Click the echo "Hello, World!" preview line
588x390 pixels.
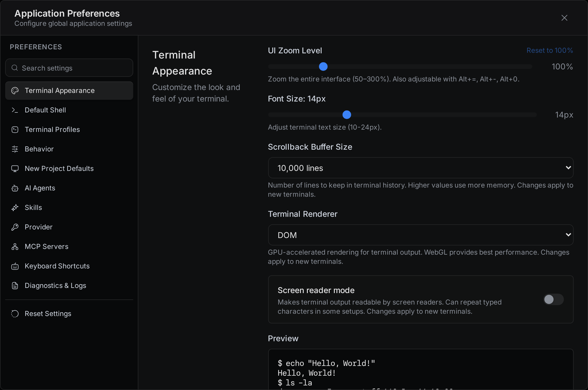tap(326, 363)
